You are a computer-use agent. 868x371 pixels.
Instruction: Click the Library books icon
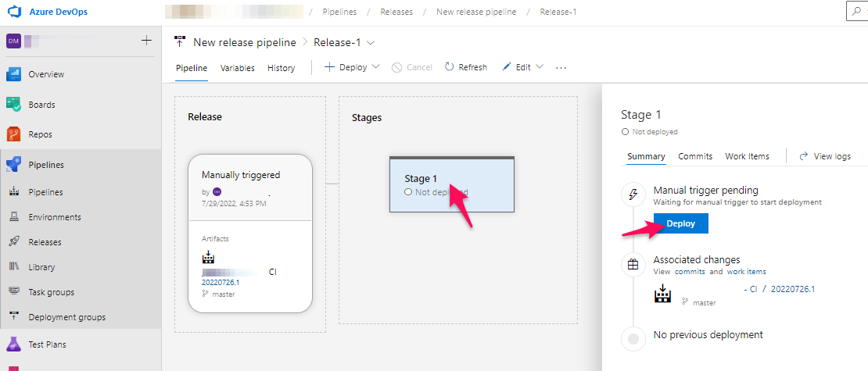(14, 266)
